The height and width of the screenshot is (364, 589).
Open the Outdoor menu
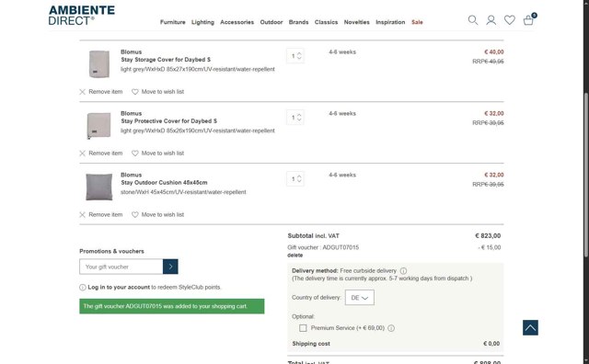pyautogui.click(x=271, y=22)
